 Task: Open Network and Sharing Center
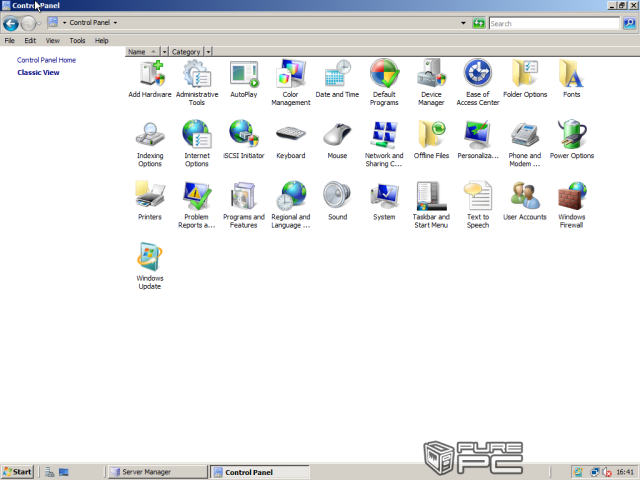(x=384, y=144)
